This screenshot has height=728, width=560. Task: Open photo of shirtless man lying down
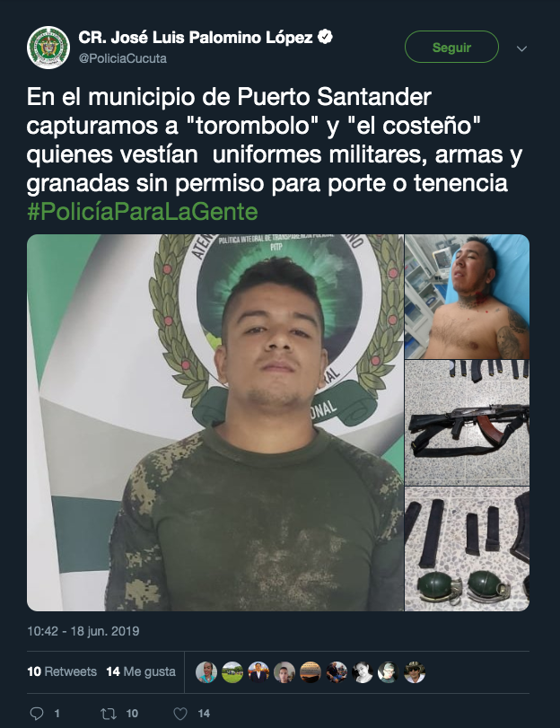click(x=467, y=297)
